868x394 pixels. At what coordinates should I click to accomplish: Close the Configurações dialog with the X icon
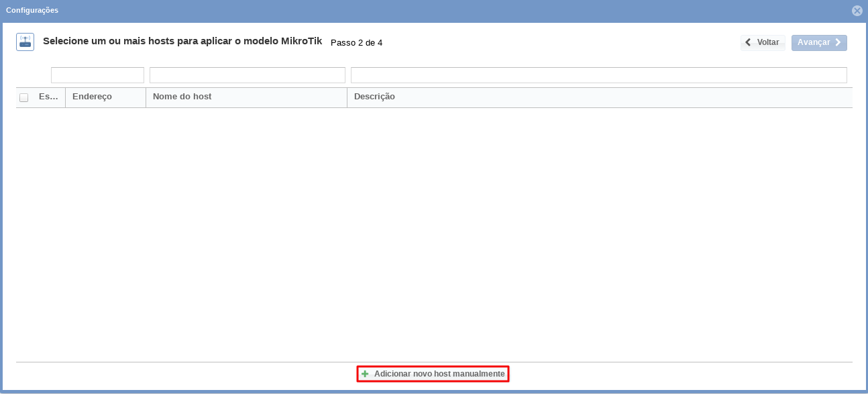point(857,11)
